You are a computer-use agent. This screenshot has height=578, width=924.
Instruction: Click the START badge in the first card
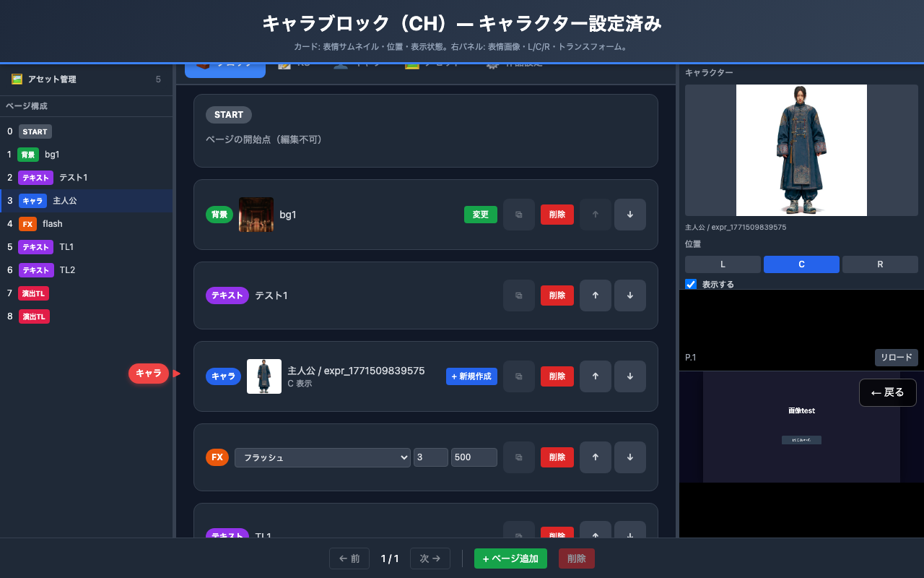point(229,115)
